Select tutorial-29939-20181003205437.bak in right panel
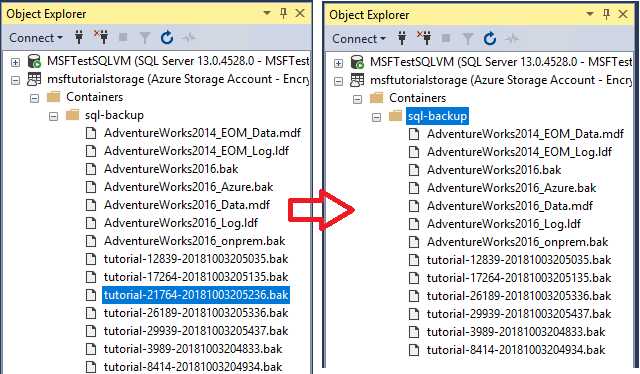 pyautogui.click(x=519, y=314)
